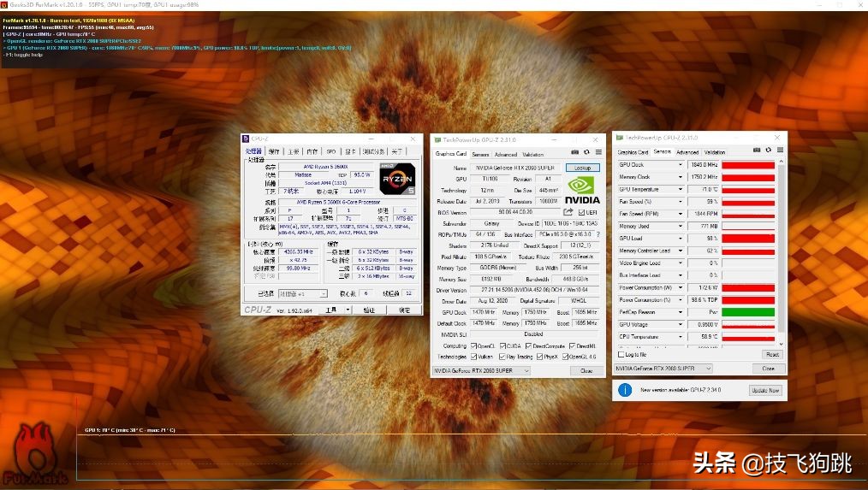Click Device ID field in GPU-Z
This screenshot has width=868, height=490.
tap(569, 223)
